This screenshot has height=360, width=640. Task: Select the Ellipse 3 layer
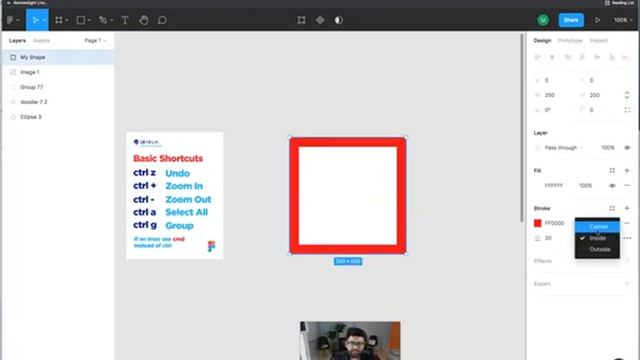(58, 117)
